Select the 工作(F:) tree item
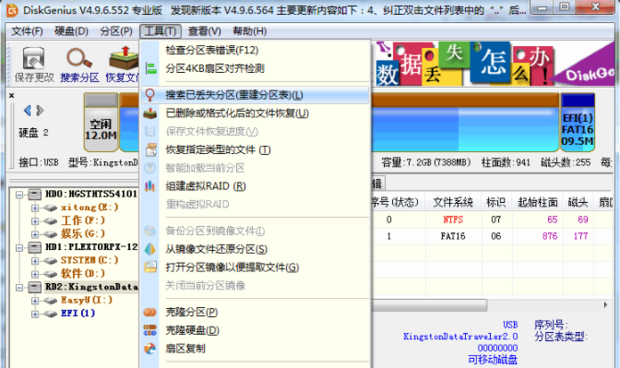Image resolution: width=620 pixels, height=368 pixels. click(x=83, y=221)
